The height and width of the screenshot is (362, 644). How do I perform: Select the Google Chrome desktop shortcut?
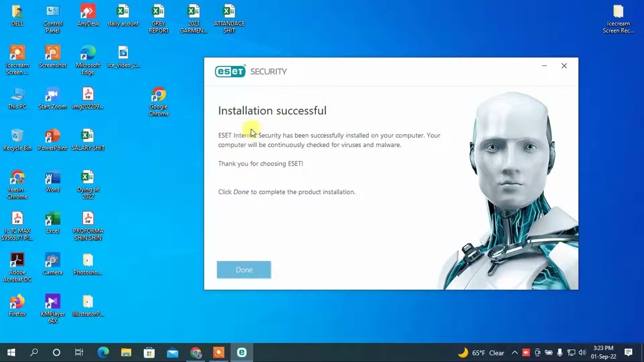tap(158, 102)
